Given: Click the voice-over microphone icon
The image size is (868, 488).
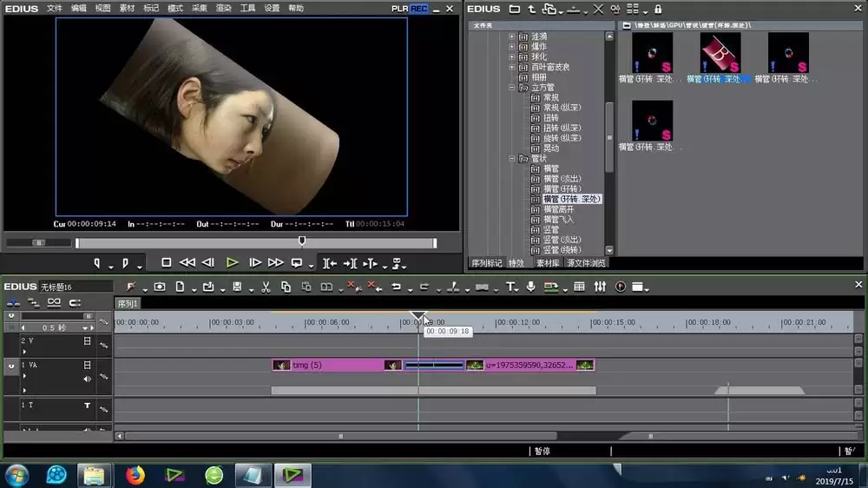Looking at the screenshot, I should pyautogui.click(x=530, y=287).
